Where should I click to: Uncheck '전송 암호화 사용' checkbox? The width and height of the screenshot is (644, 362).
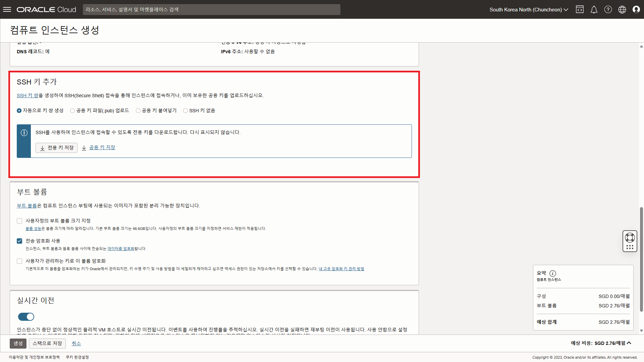[x=19, y=241]
